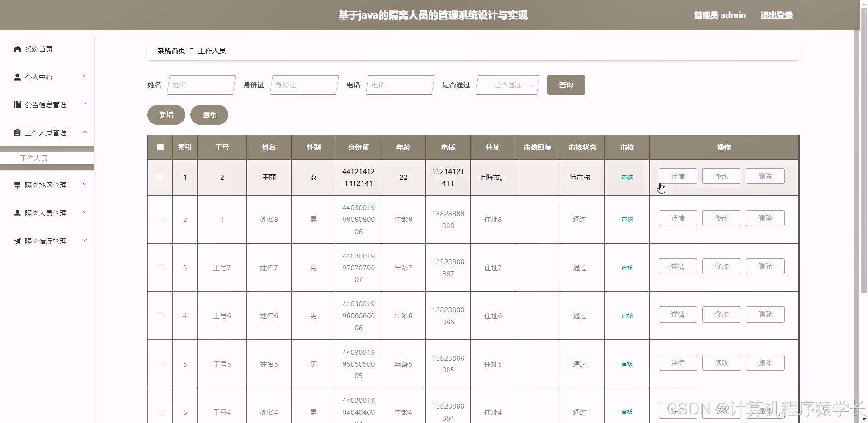Click the home icon beside 系统首页
The image size is (868, 423).
pos(17,49)
